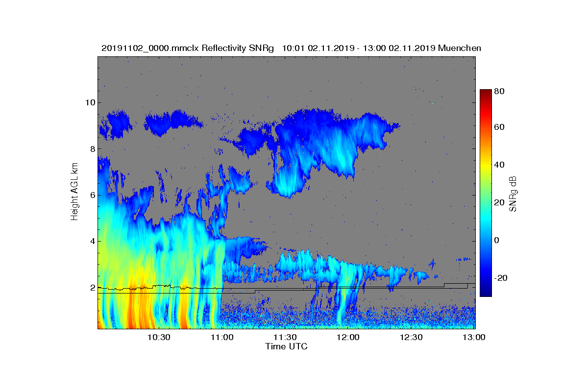The image size is (588, 392).
Task: Click the plot title text starting with 20191102_0000.mmclx
Action: [291, 48]
